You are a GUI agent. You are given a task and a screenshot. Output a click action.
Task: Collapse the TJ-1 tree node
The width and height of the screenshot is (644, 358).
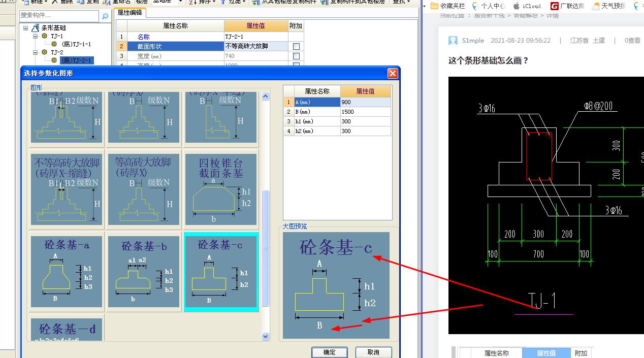(x=36, y=36)
